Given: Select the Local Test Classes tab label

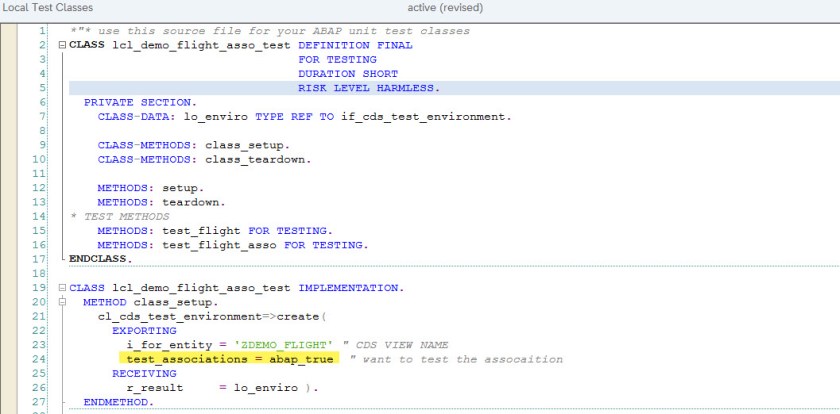Looking at the screenshot, I should pyautogui.click(x=47, y=7).
